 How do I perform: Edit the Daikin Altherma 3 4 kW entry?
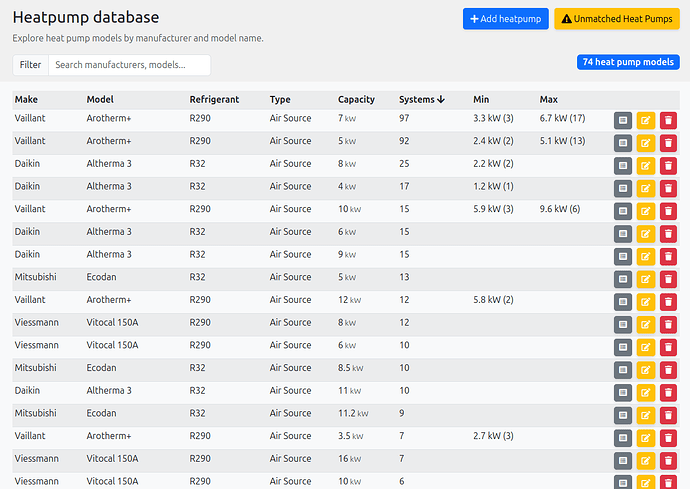(645, 187)
